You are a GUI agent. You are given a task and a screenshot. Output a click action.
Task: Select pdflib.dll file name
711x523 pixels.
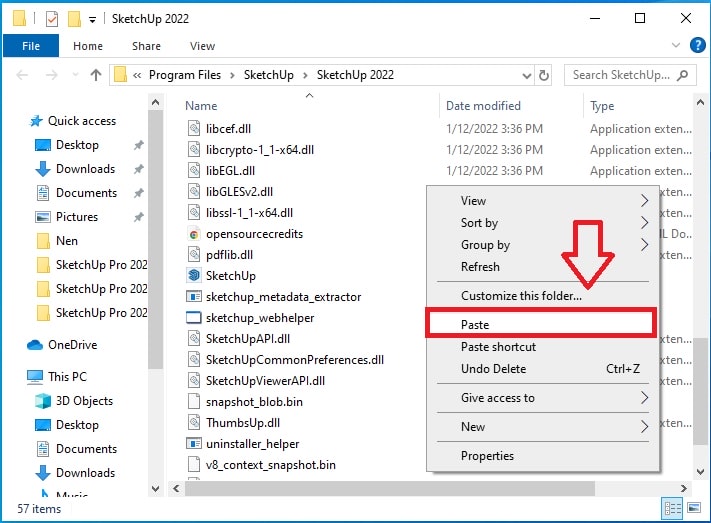(x=229, y=254)
